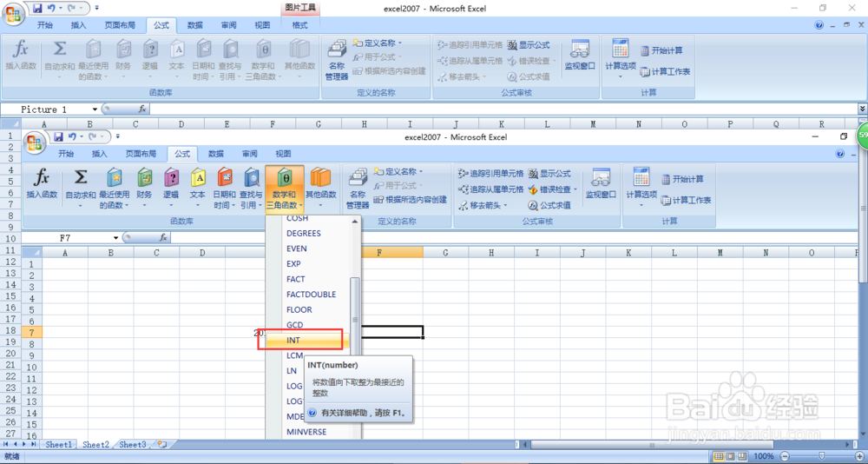Toggle 显示公式 in the top ribbon
The image size is (868, 464).
528,45
